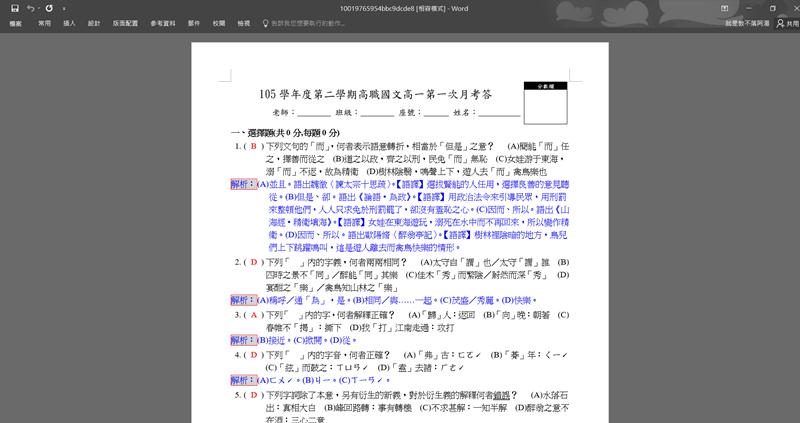The image size is (800, 423).
Task: Open Customize Quick Access Toolbar dropdown
Action: 64,9
